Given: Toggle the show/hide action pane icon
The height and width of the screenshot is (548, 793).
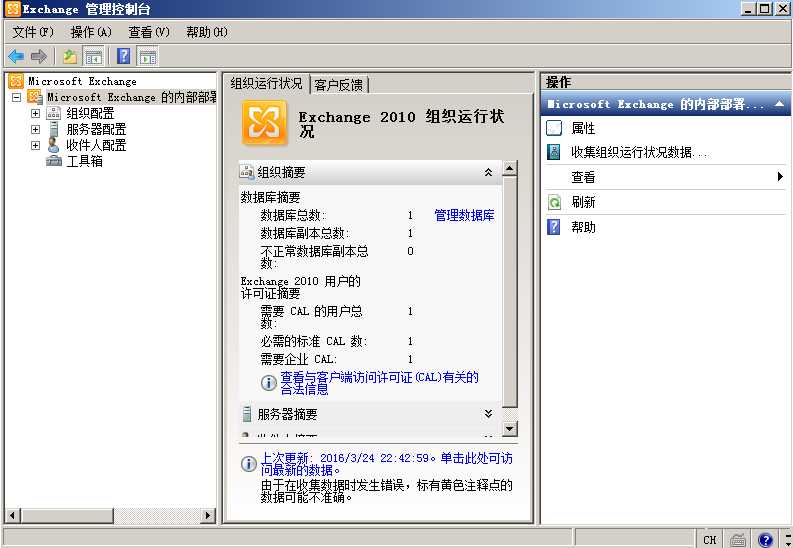Looking at the screenshot, I should [148, 56].
